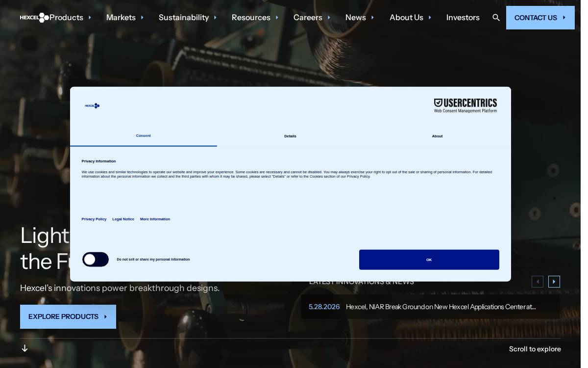Click the scroll-down arrow icon
This screenshot has height=368, width=588.
[x=24, y=348]
